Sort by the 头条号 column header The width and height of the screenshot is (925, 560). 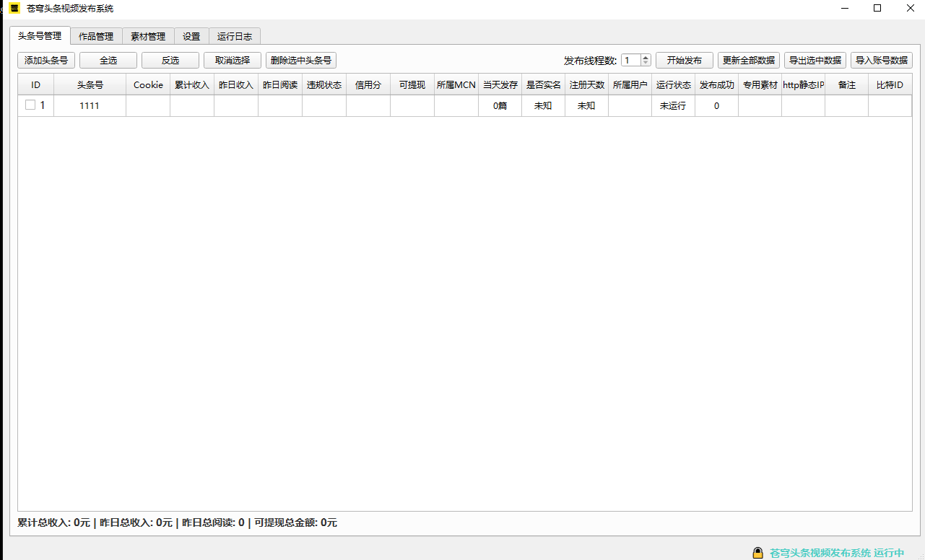click(90, 84)
